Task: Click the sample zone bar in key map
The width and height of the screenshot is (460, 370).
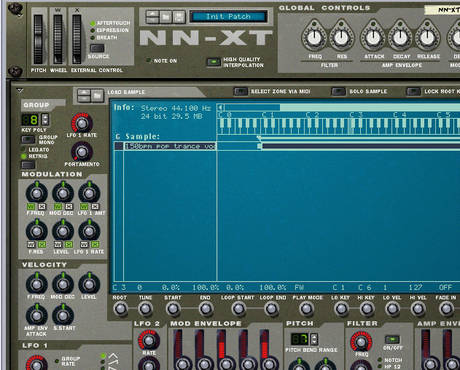Action: (x=360, y=146)
